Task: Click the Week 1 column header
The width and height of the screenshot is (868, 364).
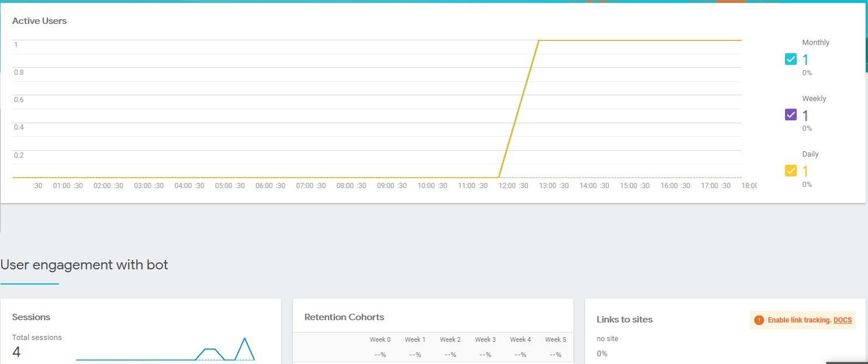Action: click(x=415, y=339)
